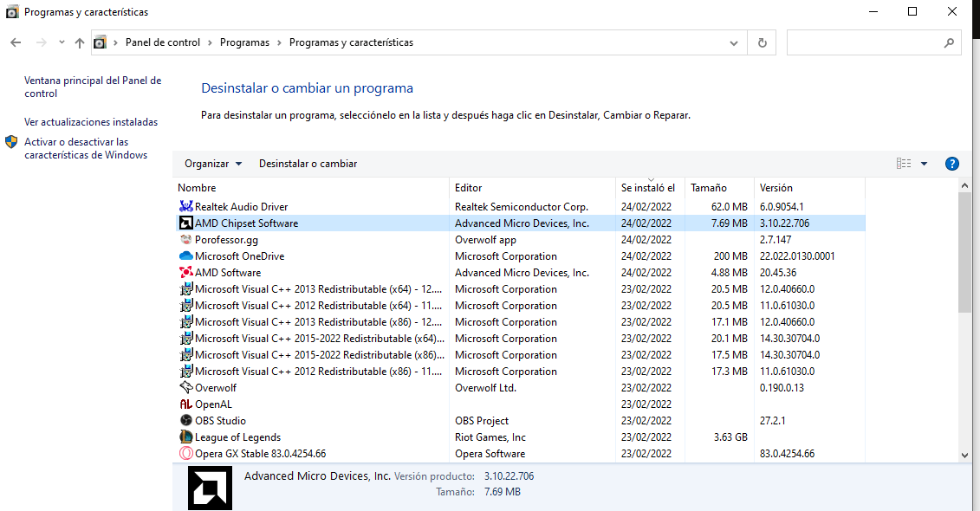
Task: Select Riot Games, Inc editor cell
Action: pos(490,437)
